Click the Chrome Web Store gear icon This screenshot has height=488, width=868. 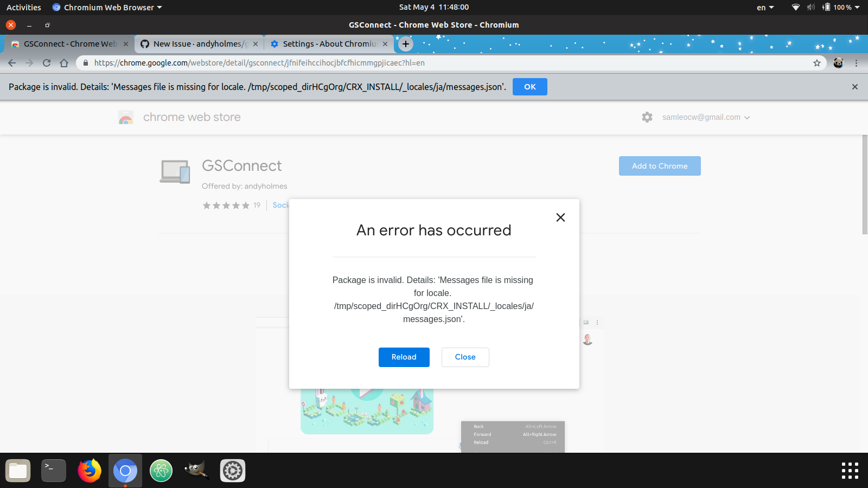[647, 117]
